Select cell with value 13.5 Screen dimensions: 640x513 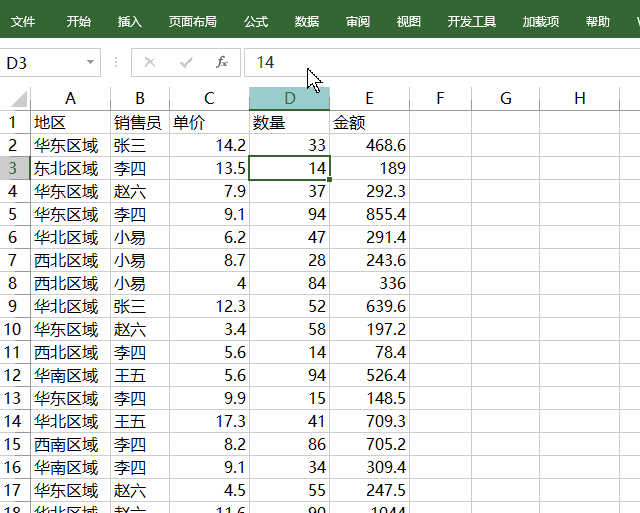209,168
